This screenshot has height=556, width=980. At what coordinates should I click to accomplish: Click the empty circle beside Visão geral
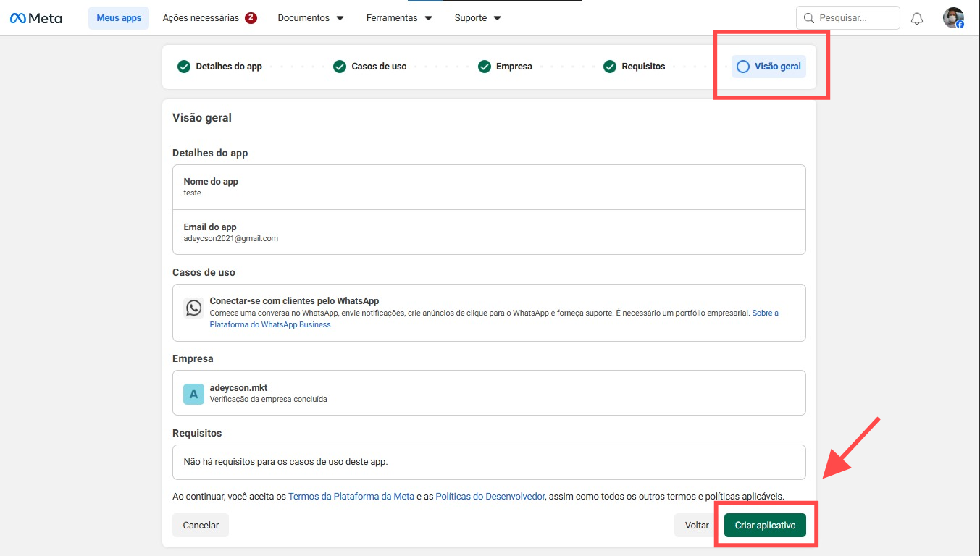pyautogui.click(x=743, y=67)
